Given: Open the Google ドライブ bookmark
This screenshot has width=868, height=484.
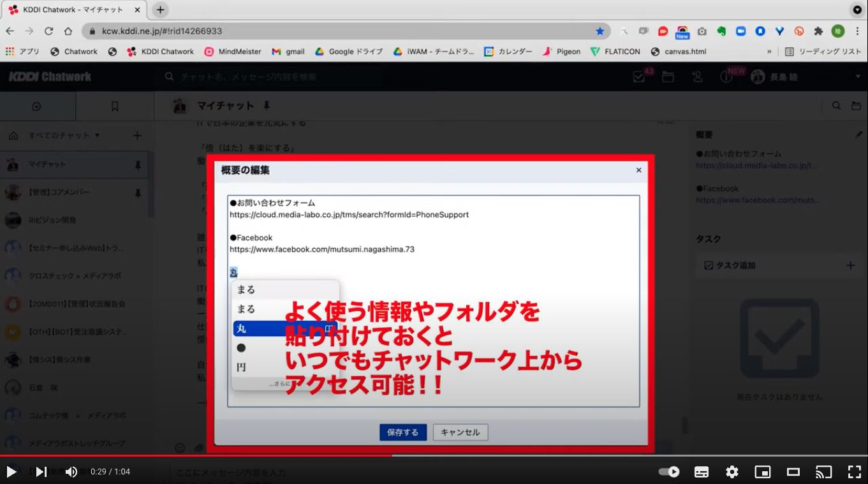Looking at the screenshot, I should click(349, 52).
